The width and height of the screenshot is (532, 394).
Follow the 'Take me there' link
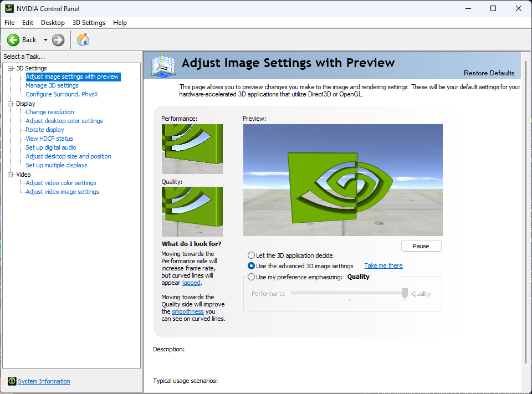click(383, 266)
